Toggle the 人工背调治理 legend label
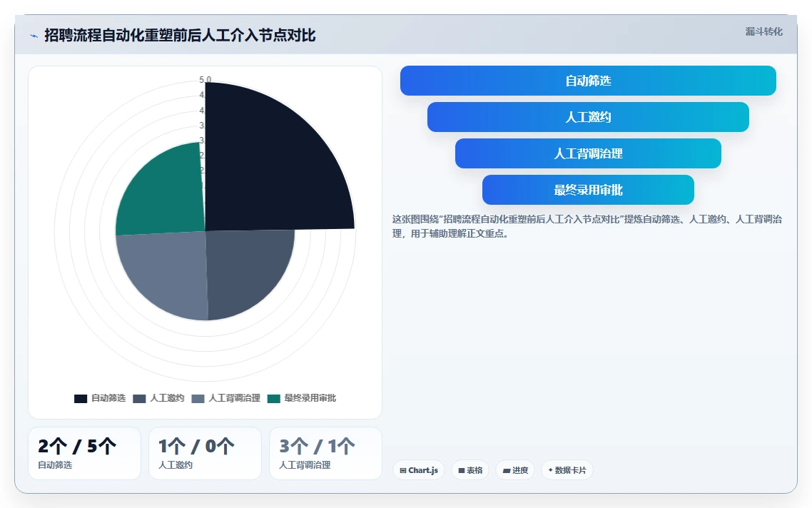This screenshot has height=508, width=812. coord(234,398)
